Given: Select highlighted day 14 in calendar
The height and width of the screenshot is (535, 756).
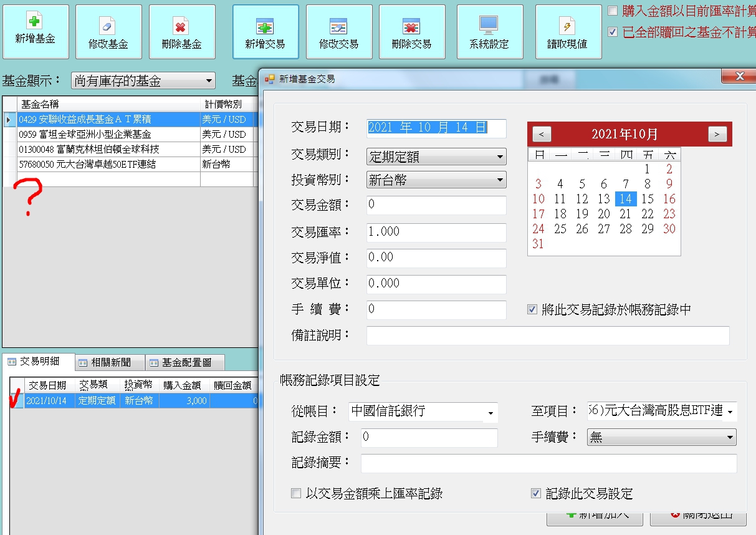Looking at the screenshot, I should tap(626, 199).
